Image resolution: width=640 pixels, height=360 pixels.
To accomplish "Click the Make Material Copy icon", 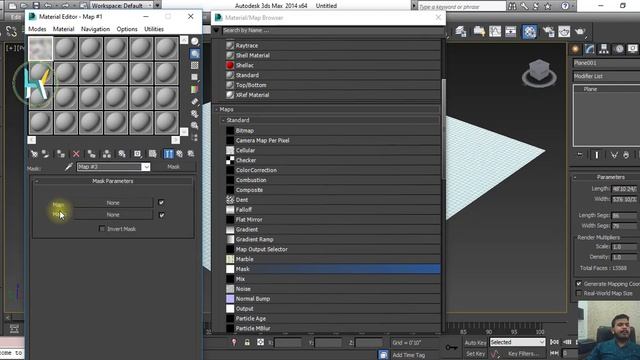I will [91, 154].
